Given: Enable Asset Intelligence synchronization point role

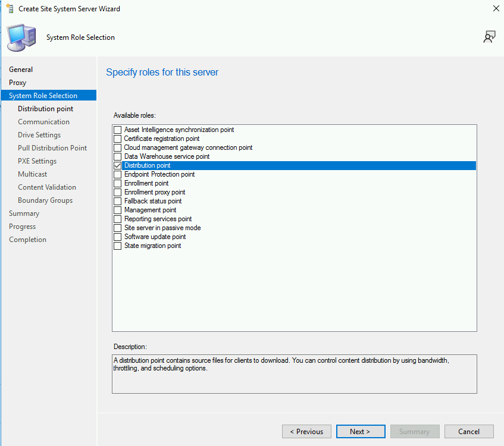Looking at the screenshot, I should (x=117, y=130).
